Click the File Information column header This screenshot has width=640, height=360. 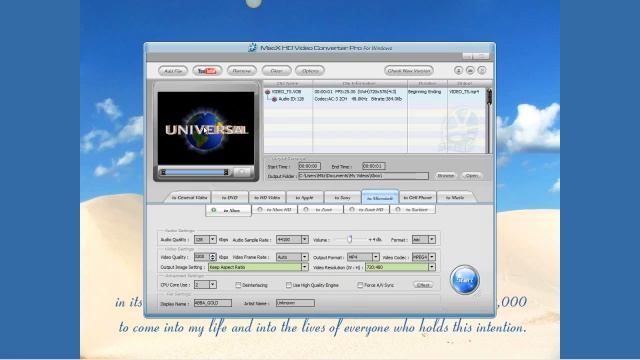click(x=360, y=84)
